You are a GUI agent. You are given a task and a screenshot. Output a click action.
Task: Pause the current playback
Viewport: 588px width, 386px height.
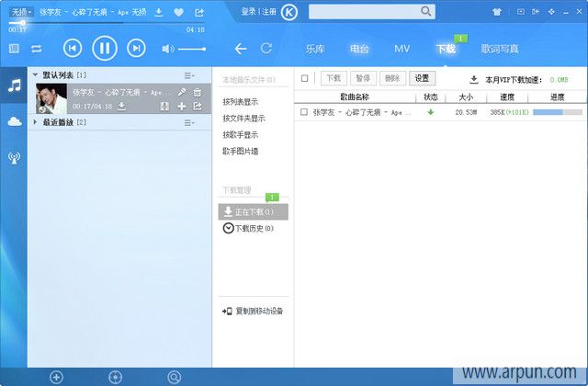pos(105,48)
